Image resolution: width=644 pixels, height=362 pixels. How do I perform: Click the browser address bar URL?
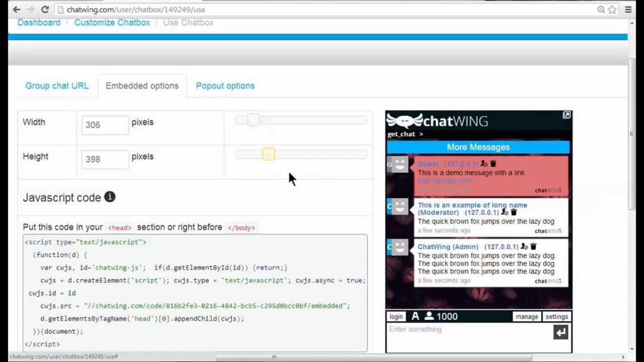[136, 9]
